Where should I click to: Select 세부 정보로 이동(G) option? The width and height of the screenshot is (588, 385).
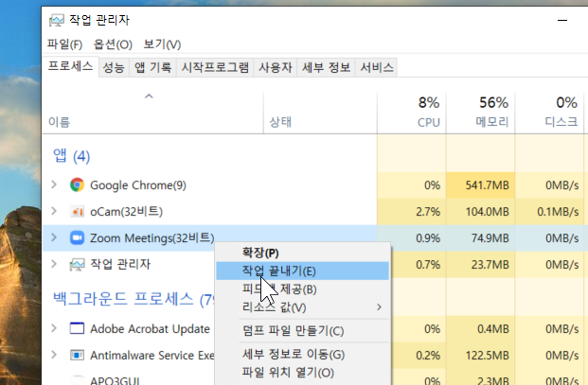point(294,355)
